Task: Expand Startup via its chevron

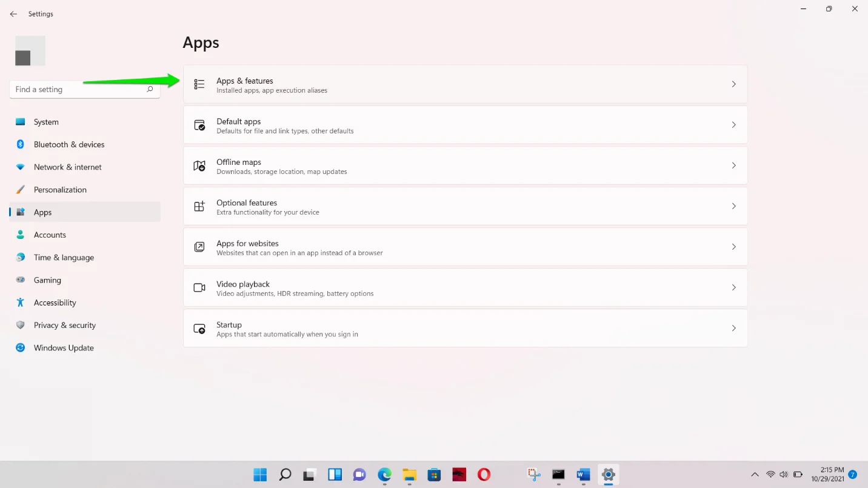Action: click(x=733, y=328)
